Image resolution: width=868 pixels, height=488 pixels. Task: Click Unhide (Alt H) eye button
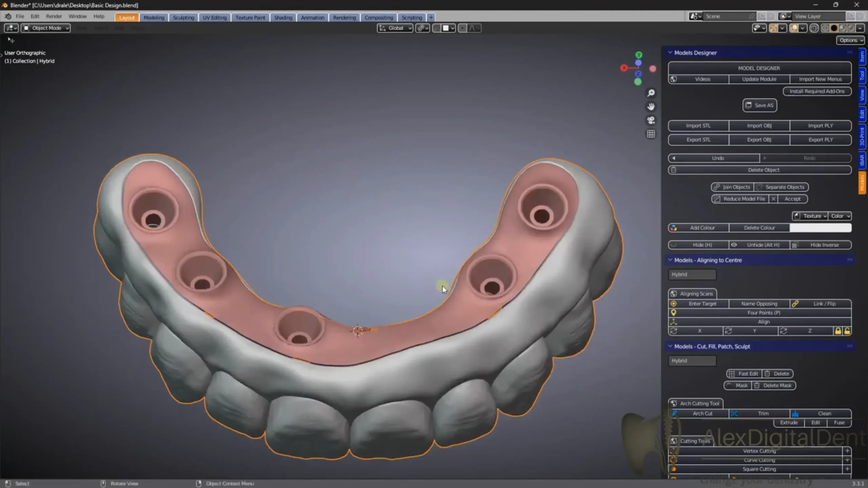click(759, 245)
